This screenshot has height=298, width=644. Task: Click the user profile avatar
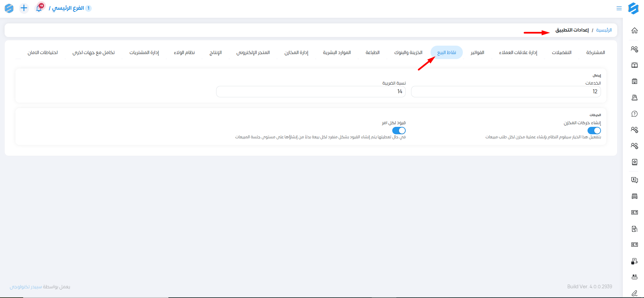pyautogui.click(x=9, y=8)
